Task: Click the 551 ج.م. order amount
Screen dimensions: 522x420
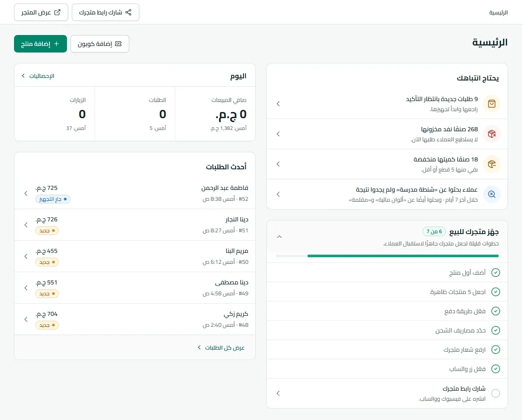Action: (46, 283)
